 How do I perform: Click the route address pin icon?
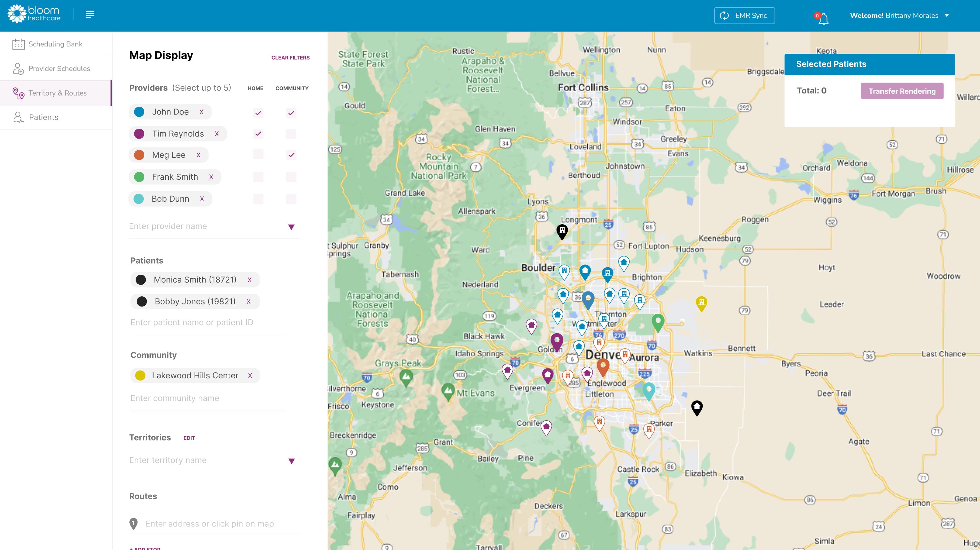point(133,523)
